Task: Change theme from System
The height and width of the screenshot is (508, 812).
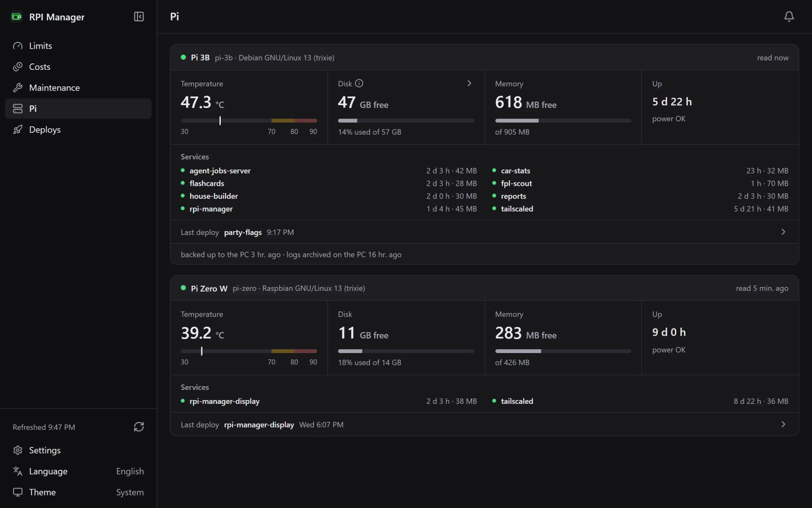Action: (130, 492)
